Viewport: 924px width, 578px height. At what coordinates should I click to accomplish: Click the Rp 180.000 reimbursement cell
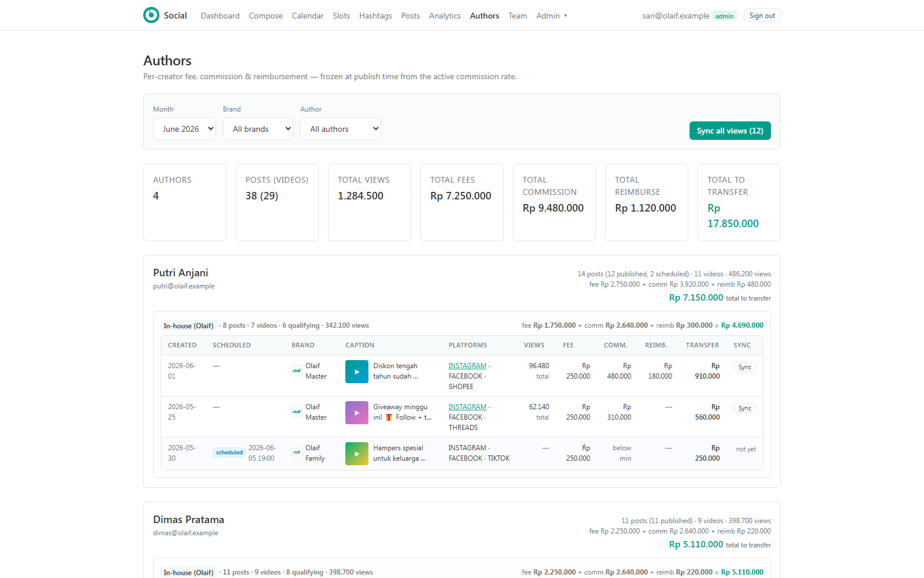click(660, 371)
